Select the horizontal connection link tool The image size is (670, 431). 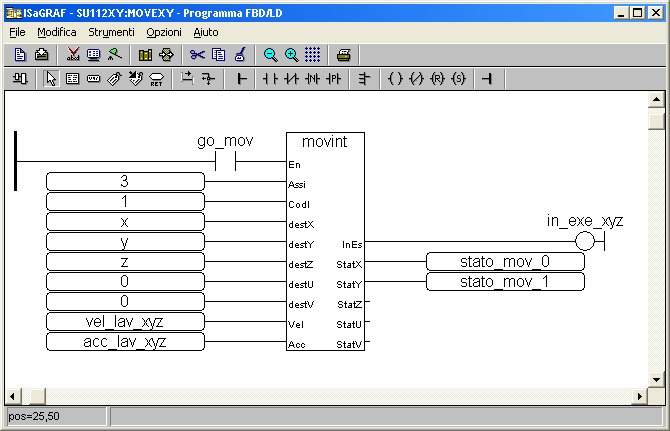coord(187,78)
